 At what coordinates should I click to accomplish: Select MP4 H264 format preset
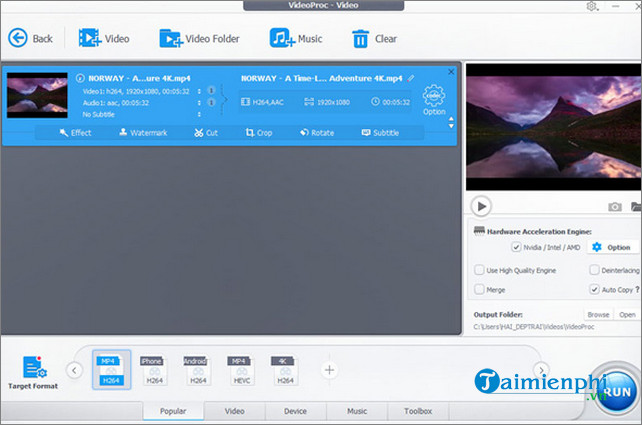(111, 370)
